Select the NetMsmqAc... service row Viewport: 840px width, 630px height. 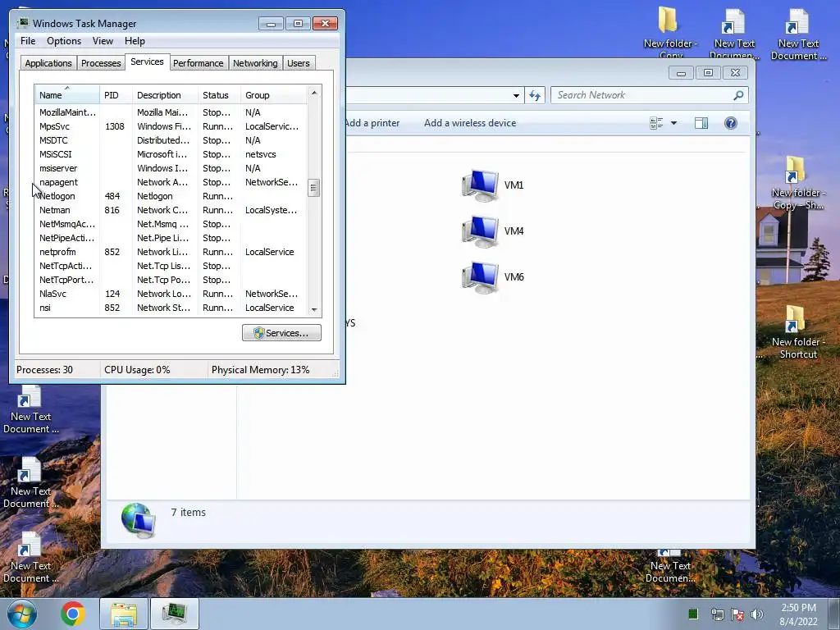click(171, 224)
